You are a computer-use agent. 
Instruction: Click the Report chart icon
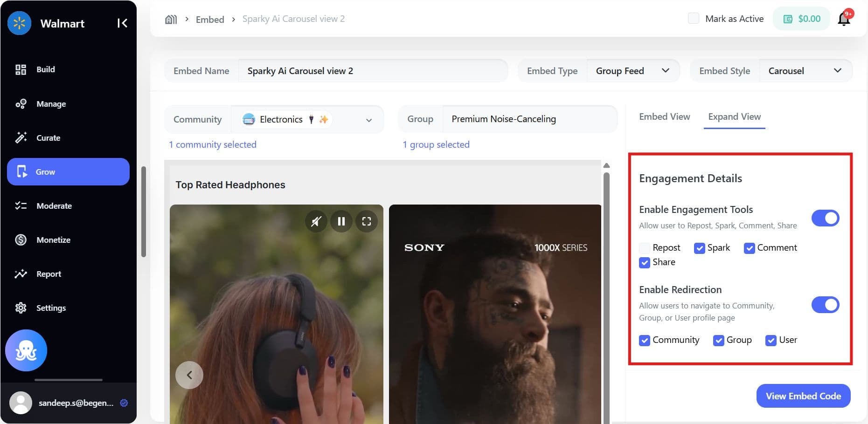coord(21,274)
